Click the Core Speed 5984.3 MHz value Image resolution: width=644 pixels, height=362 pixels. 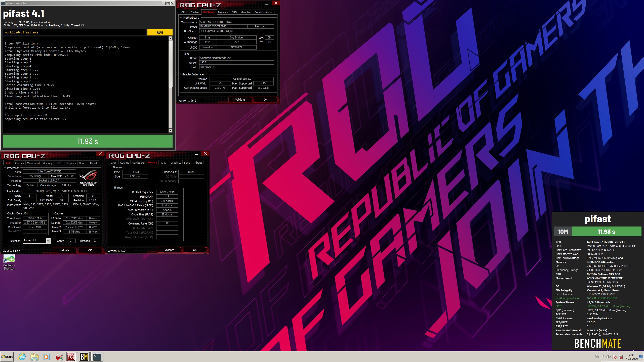pyautogui.click(x=35, y=218)
